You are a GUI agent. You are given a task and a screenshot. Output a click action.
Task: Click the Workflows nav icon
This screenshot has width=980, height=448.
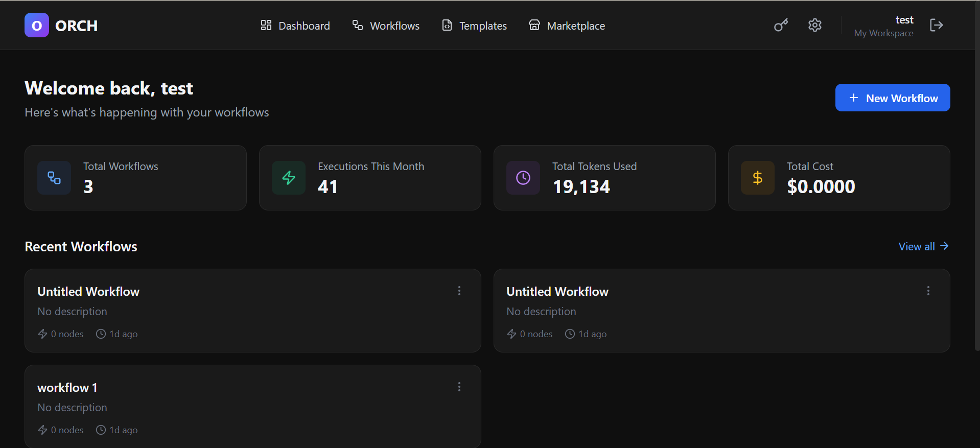click(358, 25)
